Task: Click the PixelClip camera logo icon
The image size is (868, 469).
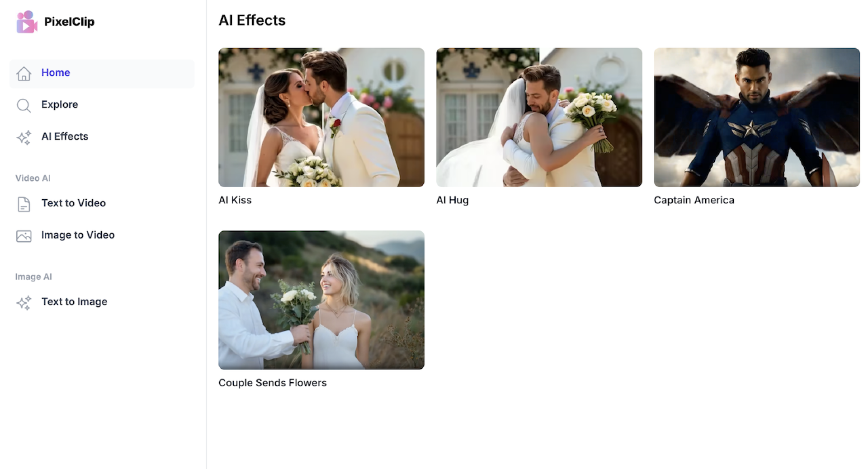Action: tap(27, 22)
